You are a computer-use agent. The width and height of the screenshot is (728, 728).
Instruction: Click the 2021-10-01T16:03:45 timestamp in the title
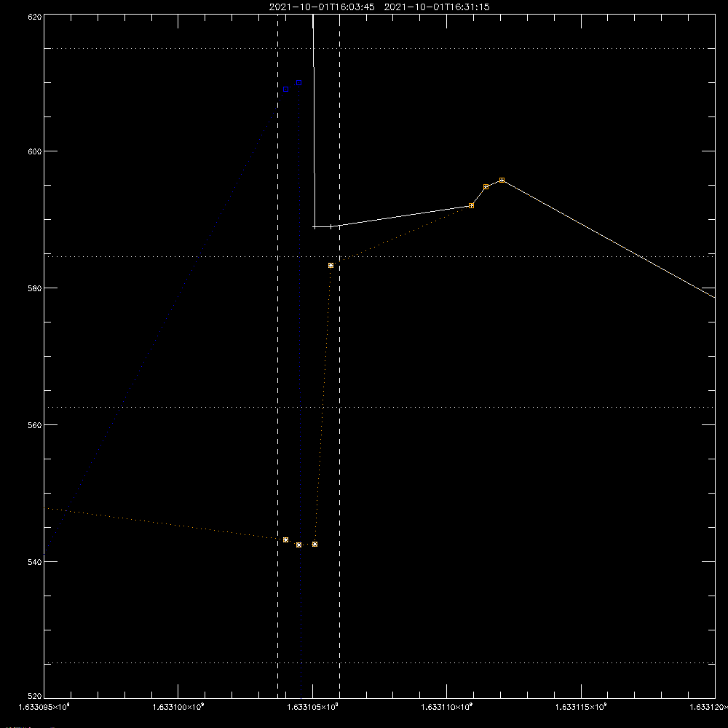click(322, 7)
